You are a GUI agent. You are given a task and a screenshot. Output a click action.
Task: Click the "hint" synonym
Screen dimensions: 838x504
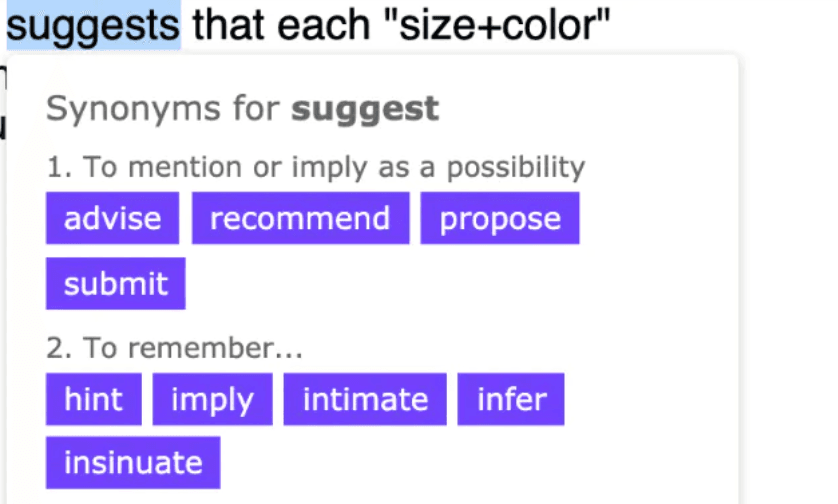[93, 400]
